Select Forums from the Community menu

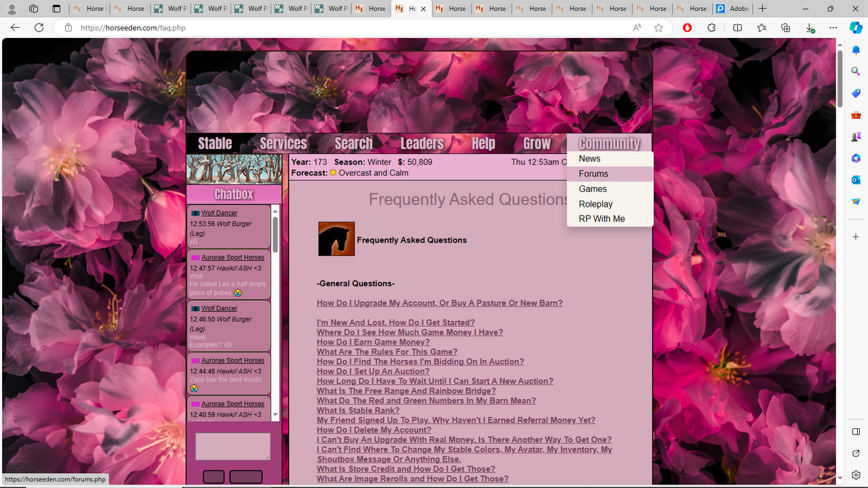[593, 174]
